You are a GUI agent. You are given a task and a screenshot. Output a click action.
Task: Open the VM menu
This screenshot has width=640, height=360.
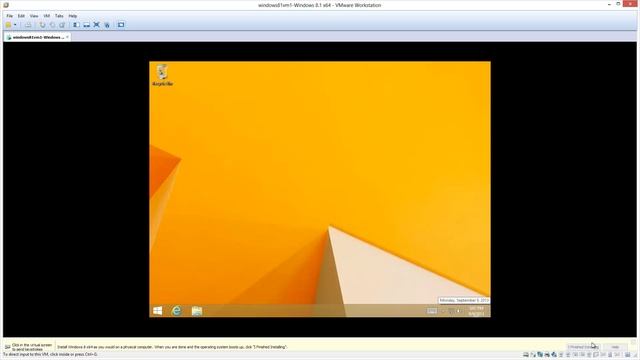tap(47, 16)
